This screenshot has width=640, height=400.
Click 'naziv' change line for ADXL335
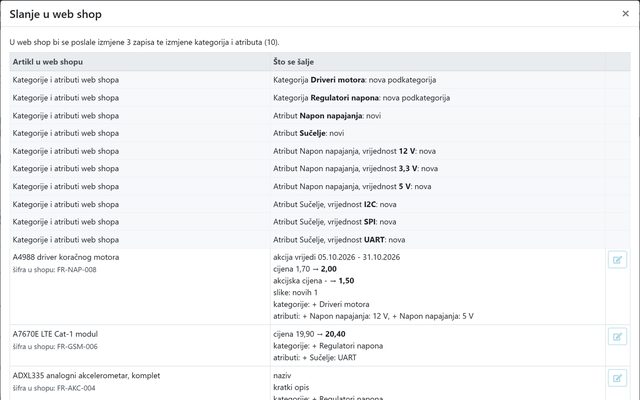[282, 376]
